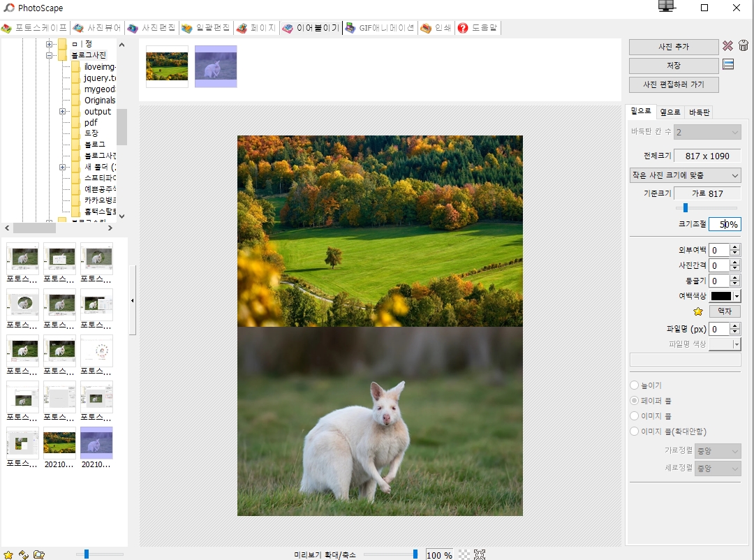Expand the output folder tree node

62,112
